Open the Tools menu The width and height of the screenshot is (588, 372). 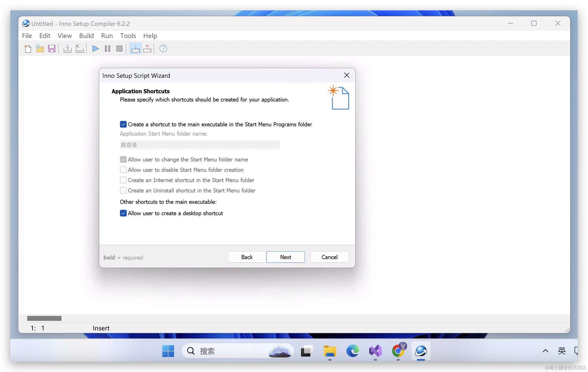[128, 36]
